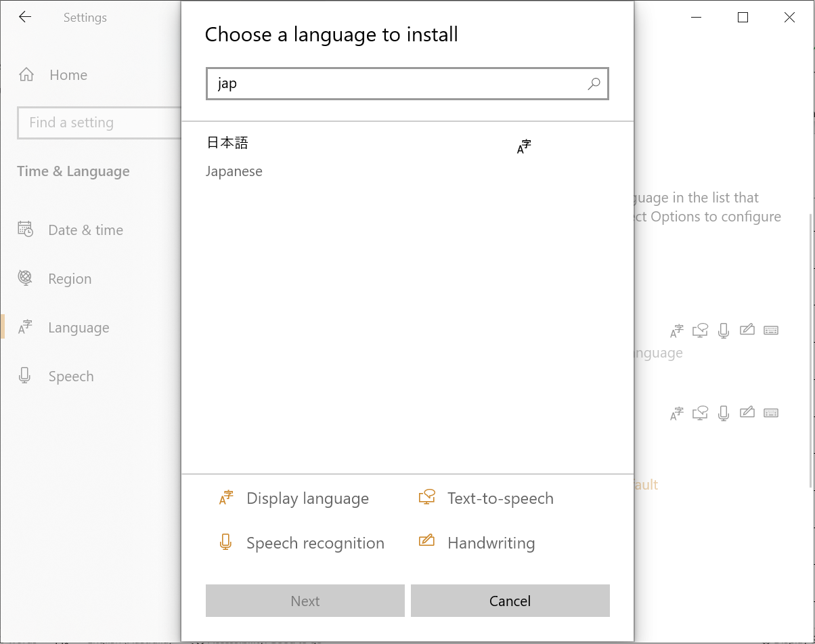Open the Region settings page
The width and height of the screenshot is (815, 644).
click(69, 278)
